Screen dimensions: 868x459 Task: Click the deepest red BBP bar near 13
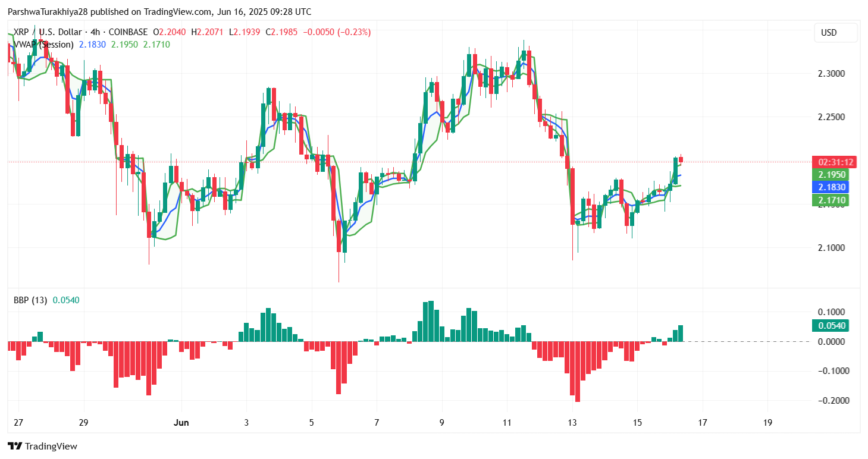click(577, 372)
